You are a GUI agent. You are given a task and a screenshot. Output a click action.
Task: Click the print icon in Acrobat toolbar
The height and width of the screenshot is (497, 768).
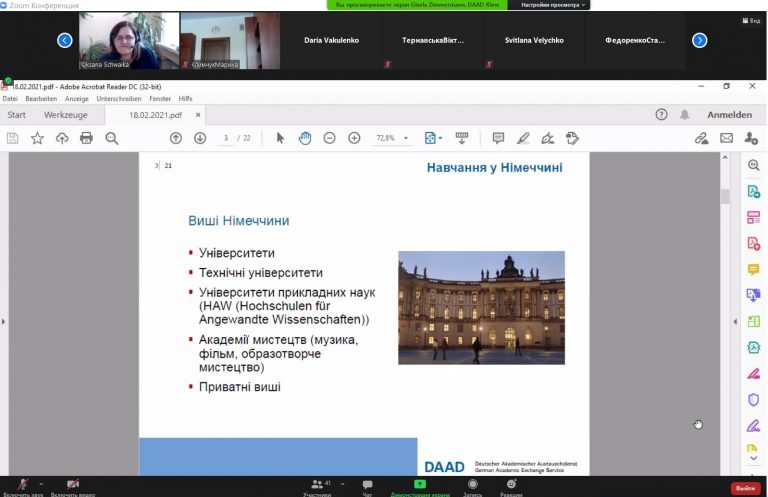pyautogui.click(x=86, y=138)
